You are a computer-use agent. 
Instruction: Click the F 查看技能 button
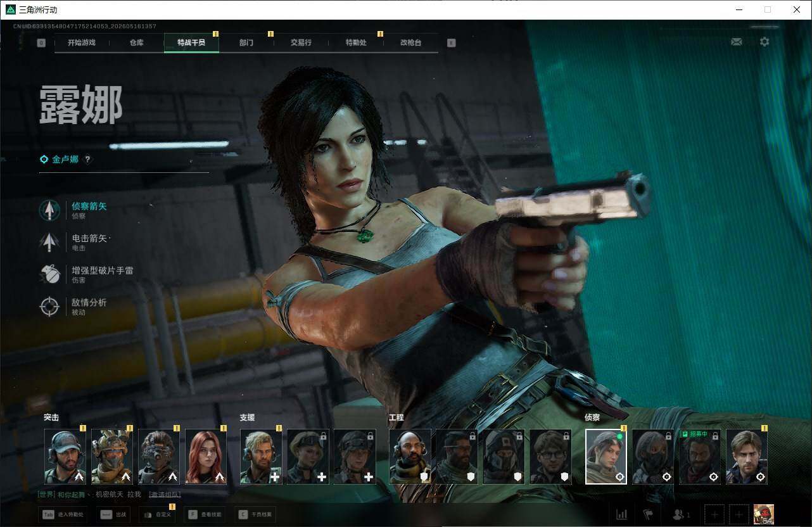click(205, 514)
